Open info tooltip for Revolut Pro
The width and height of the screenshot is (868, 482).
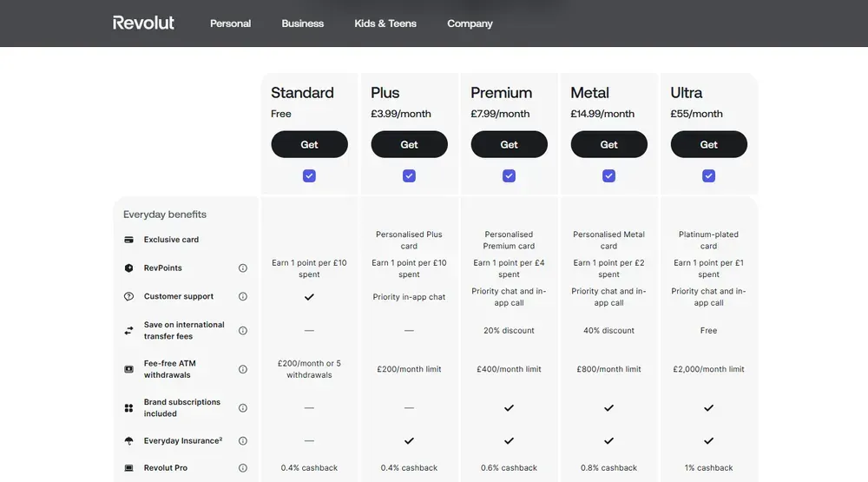tap(243, 468)
